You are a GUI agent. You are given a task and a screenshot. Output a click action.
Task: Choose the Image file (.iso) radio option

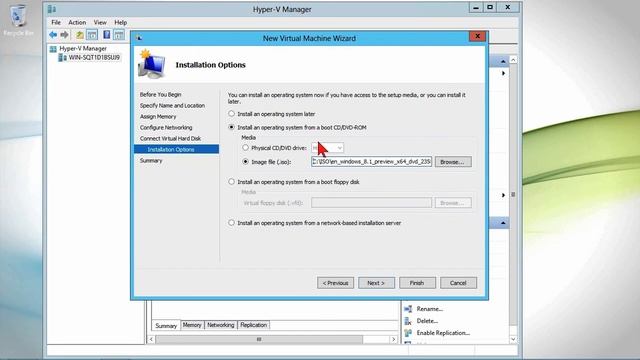[x=245, y=161]
